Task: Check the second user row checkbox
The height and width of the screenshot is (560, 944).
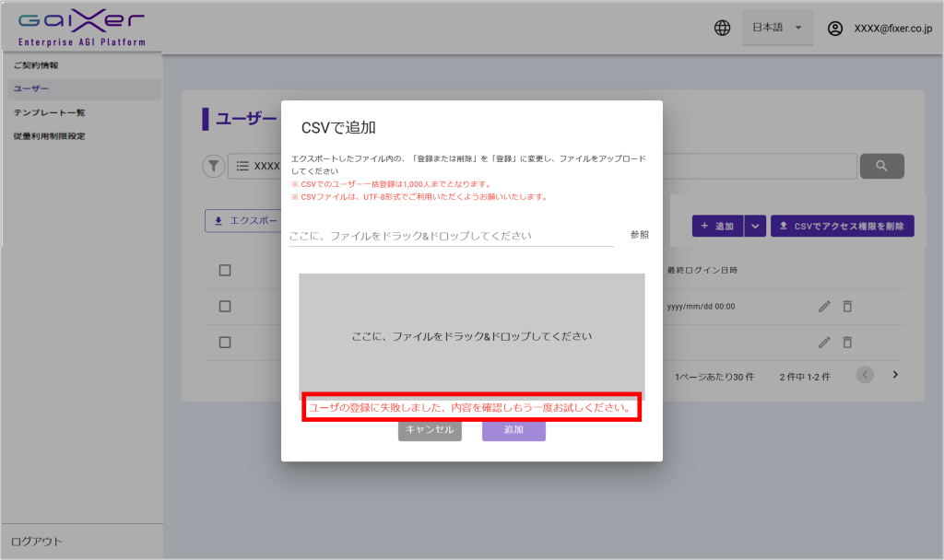Action: 224,342
